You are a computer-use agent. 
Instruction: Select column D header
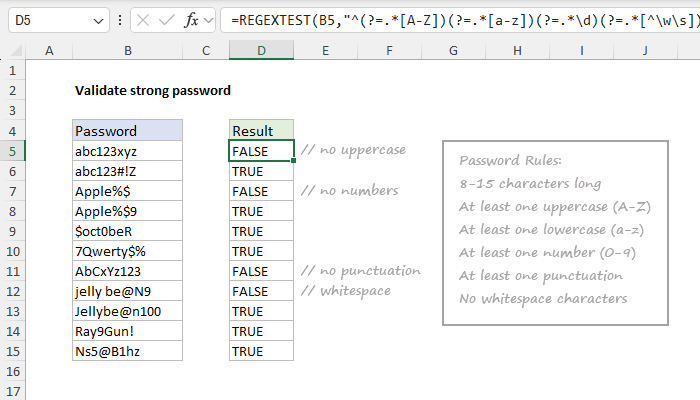point(261,50)
